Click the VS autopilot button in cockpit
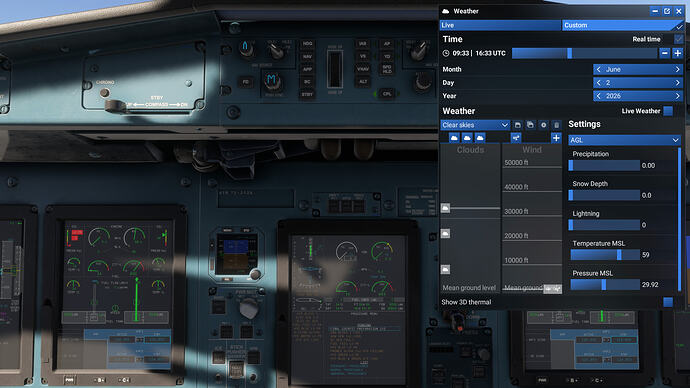This screenshot has width=690, height=388. tap(363, 57)
